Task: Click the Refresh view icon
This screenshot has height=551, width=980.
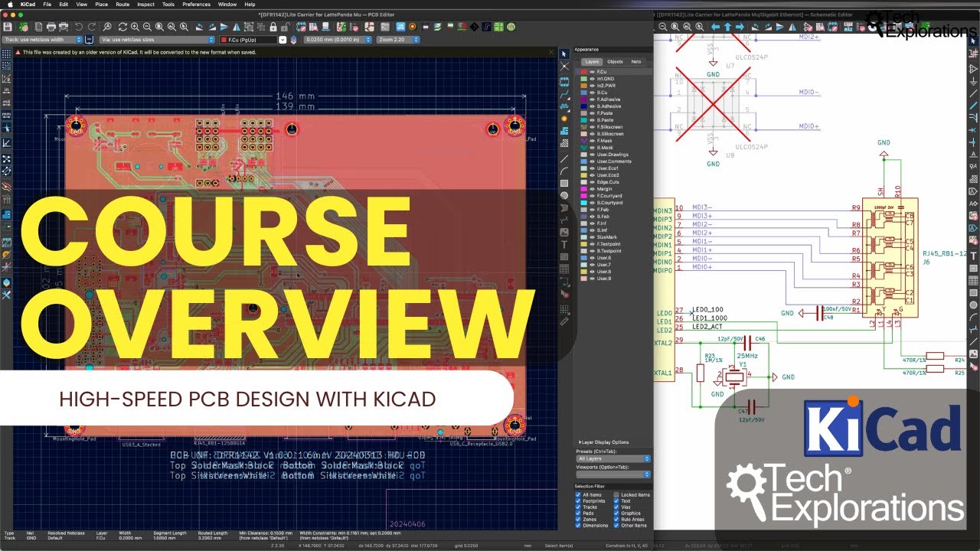Action: (122, 26)
